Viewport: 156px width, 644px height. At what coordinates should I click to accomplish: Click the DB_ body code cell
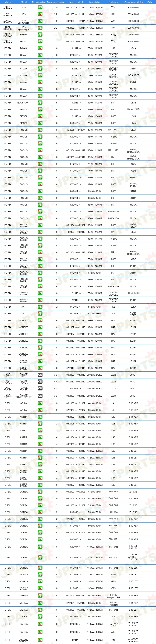point(113,157)
